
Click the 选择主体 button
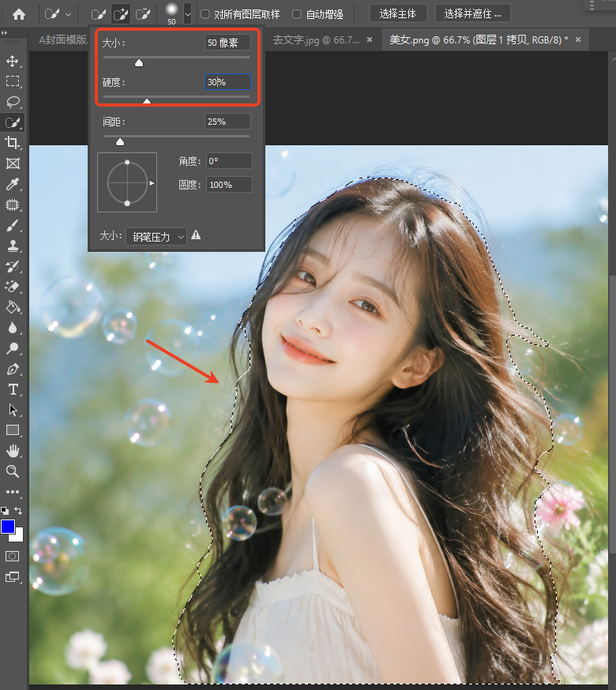tap(397, 13)
